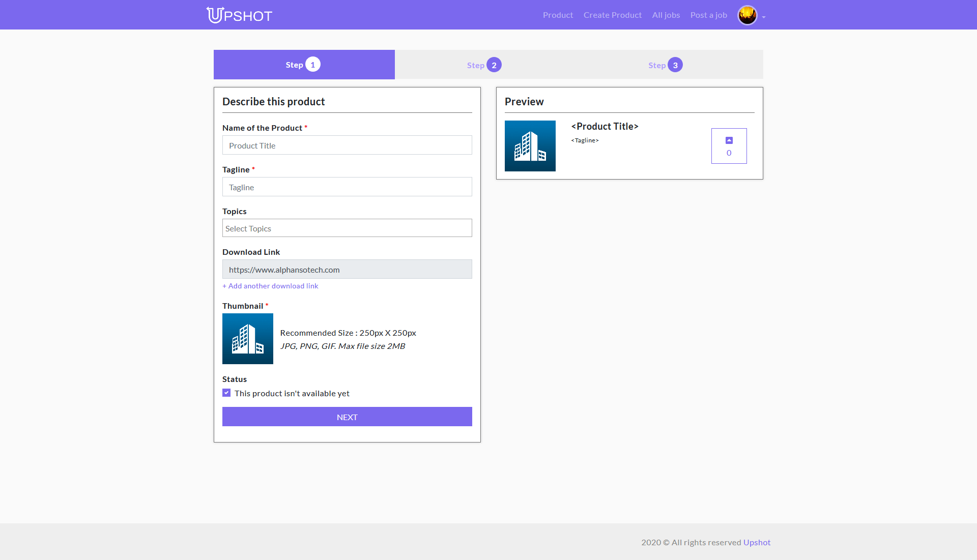Viewport: 977px width, 560px height.
Task: Expand the account menu caret beside the avatar
Action: [763, 17]
